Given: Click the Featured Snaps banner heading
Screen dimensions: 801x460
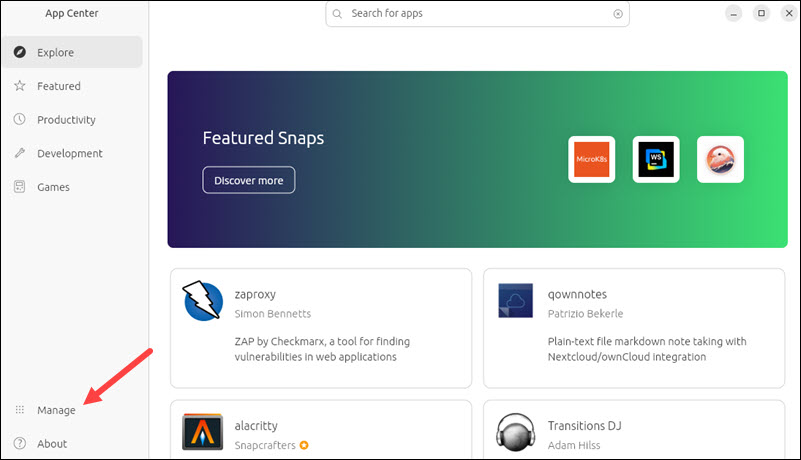Looking at the screenshot, I should click(x=263, y=138).
